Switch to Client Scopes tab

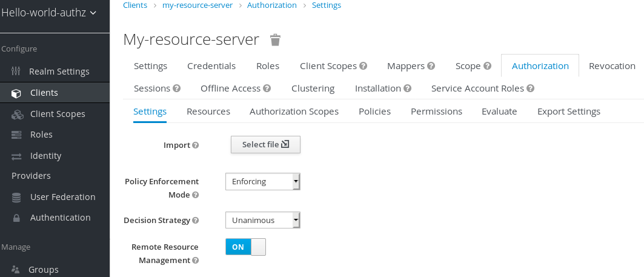(x=328, y=65)
